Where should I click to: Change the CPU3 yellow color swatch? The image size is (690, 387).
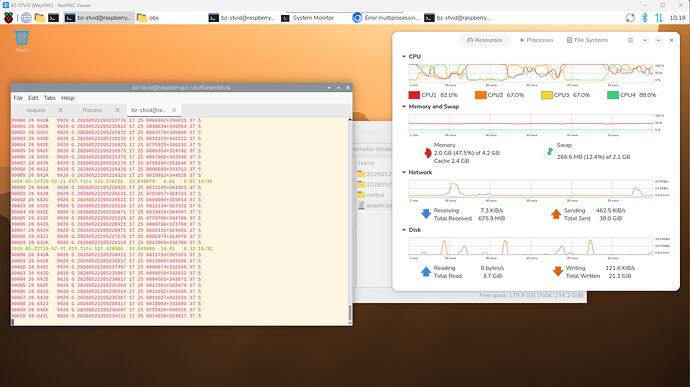tap(547, 95)
